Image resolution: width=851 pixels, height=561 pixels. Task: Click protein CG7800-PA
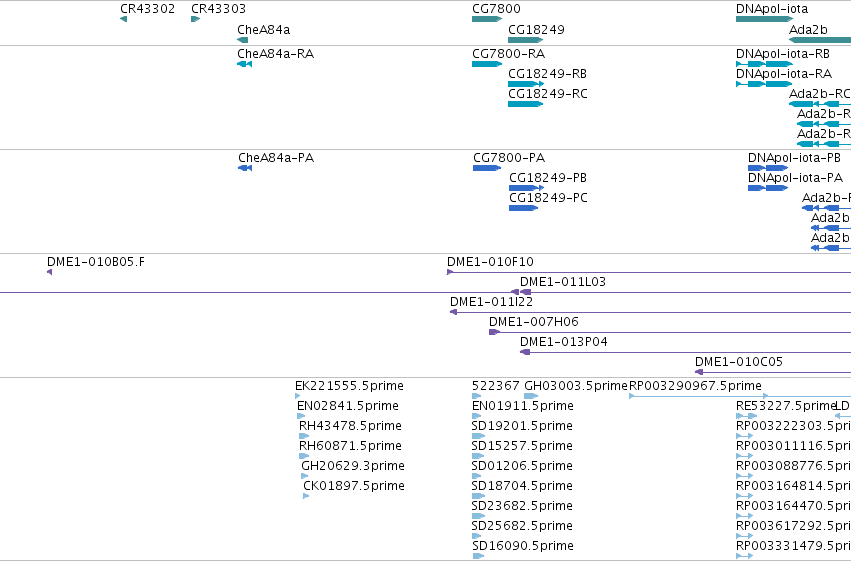tap(509, 158)
